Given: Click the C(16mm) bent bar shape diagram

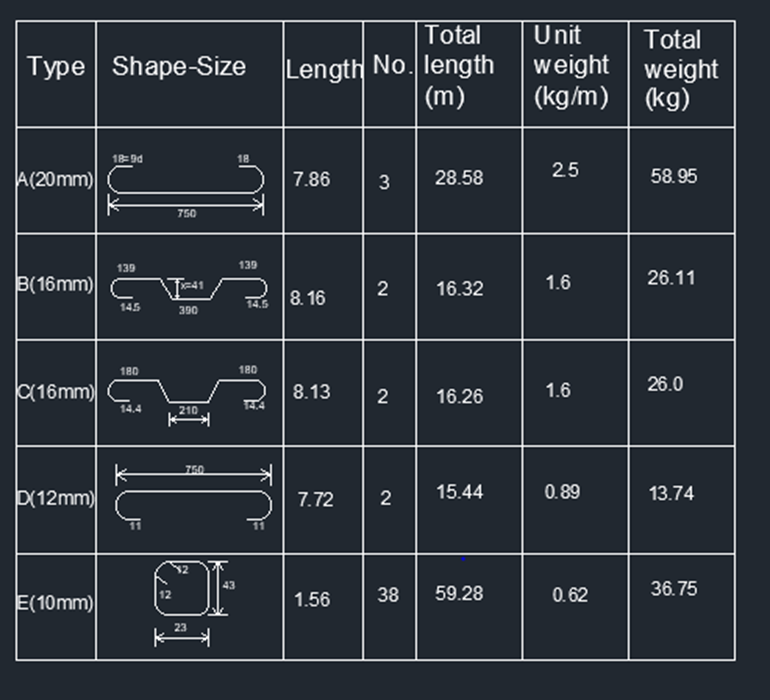Looking at the screenshot, I should 187,396.
